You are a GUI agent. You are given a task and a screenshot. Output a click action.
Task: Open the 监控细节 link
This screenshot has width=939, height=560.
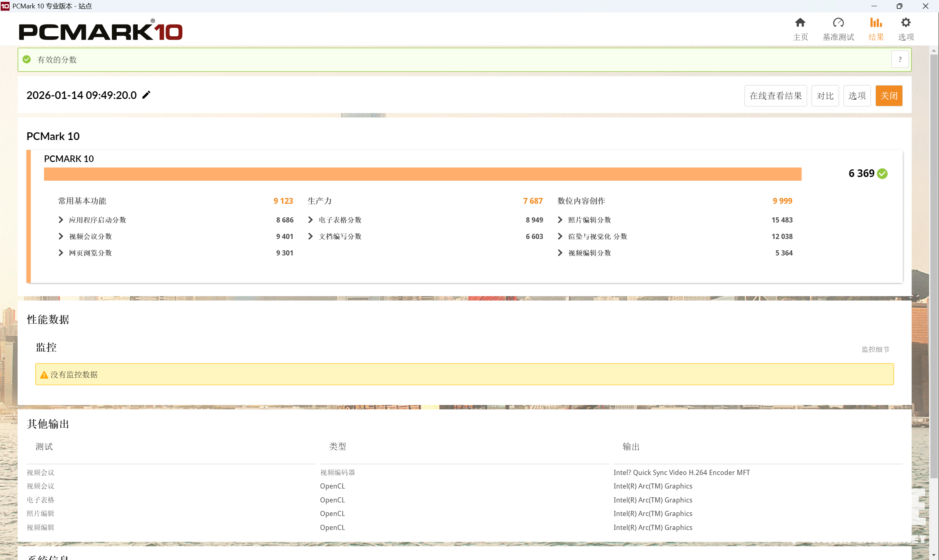click(x=875, y=349)
